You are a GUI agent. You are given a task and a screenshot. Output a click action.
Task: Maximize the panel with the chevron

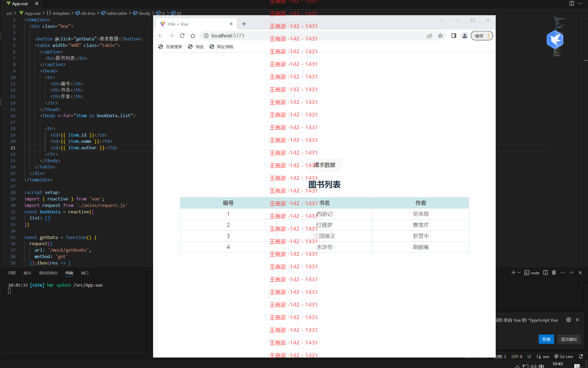[572, 273]
